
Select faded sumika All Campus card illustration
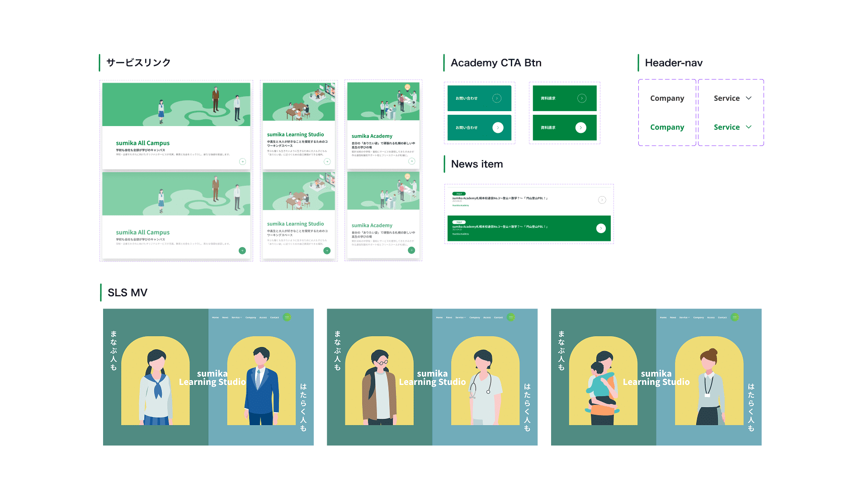[x=176, y=194]
